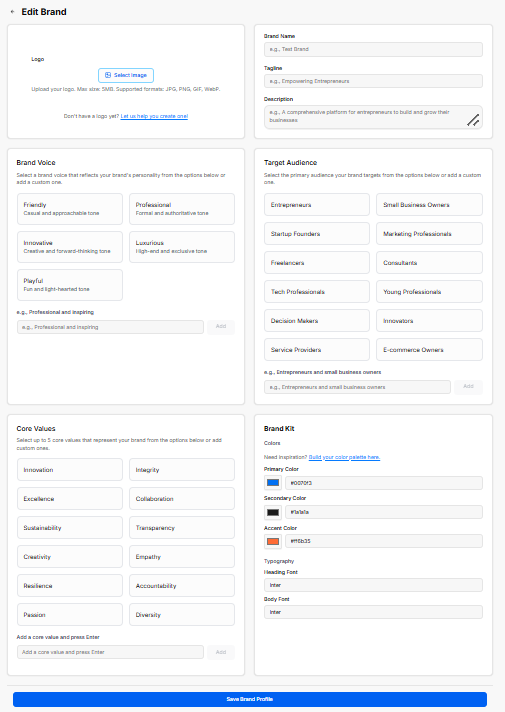Click into the Tagline field
Screen dimensions: 505x712
[373, 81]
